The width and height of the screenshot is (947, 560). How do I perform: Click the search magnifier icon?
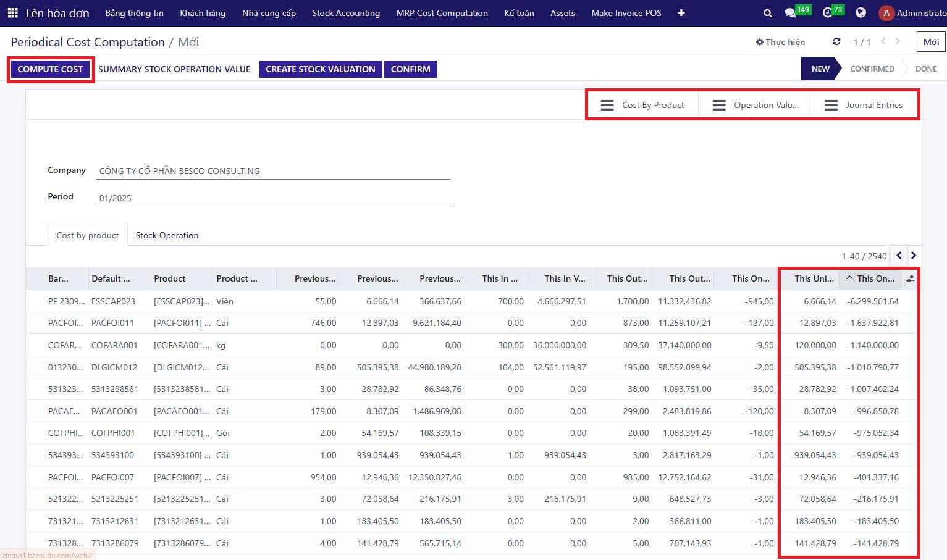coord(767,13)
